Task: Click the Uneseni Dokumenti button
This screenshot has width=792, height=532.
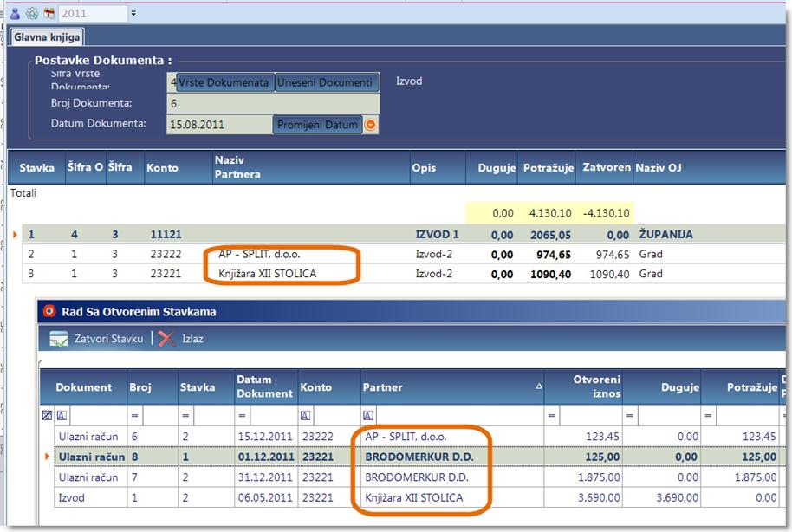Action: coord(327,82)
